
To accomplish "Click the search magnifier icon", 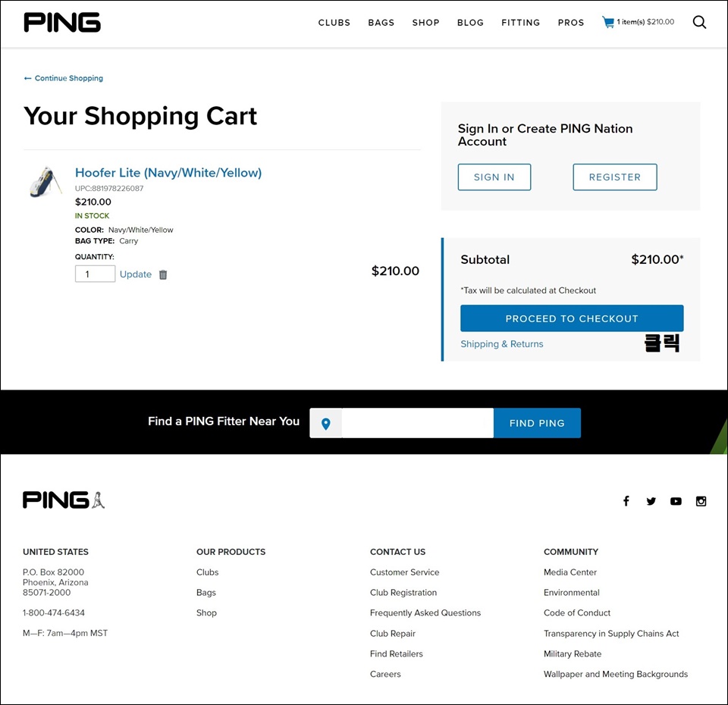I will (x=699, y=22).
